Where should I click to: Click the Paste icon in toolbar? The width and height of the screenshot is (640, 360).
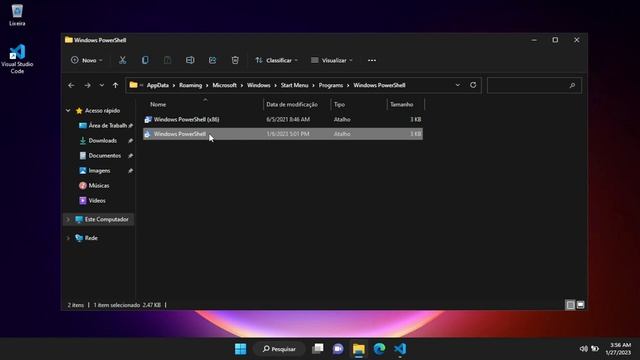coord(167,60)
